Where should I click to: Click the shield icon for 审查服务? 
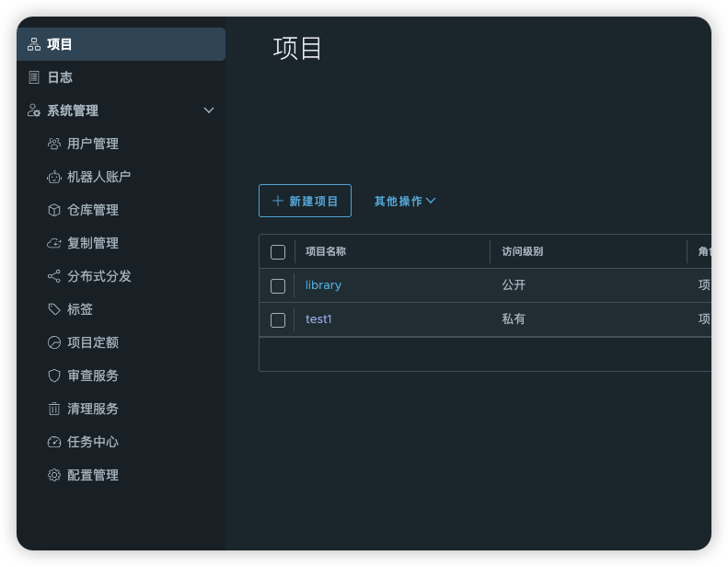tap(54, 376)
